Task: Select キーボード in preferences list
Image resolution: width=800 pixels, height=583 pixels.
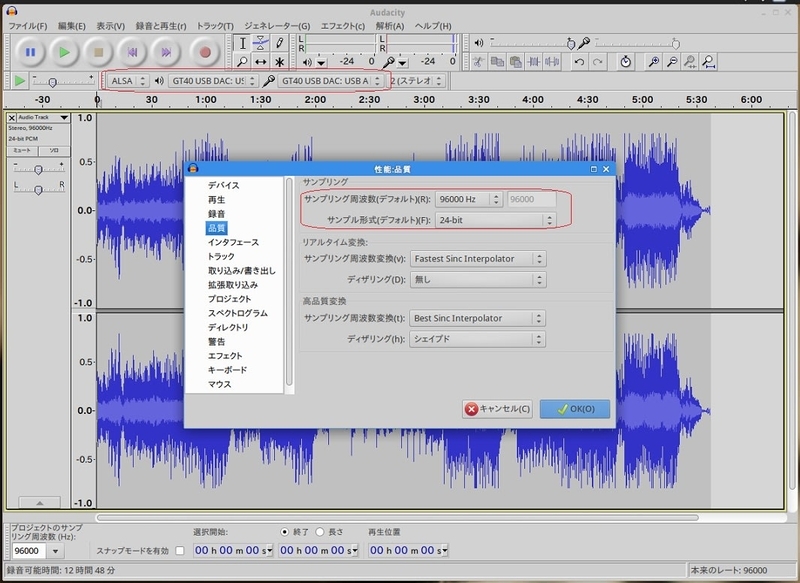Action: coord(227,370)
